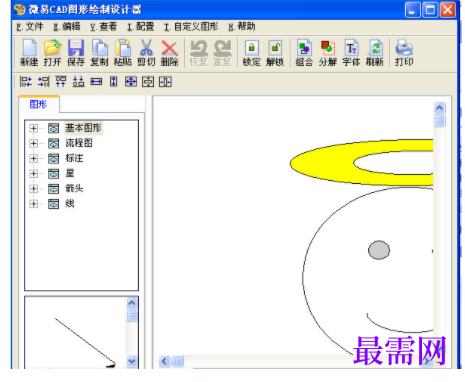Group shapes with 组合 icon
This screenshot has width=465, height=382.
point(304,53)
